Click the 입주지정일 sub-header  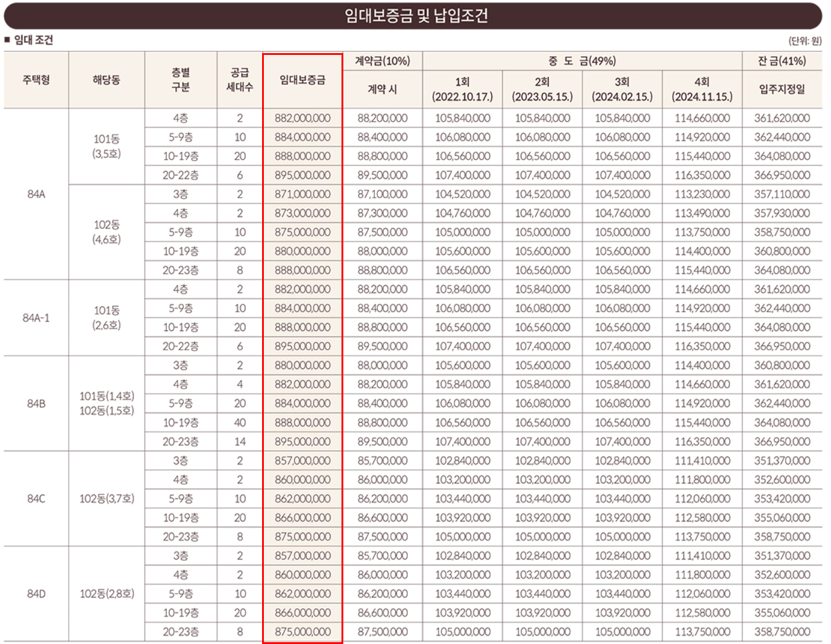click(782, 90)
